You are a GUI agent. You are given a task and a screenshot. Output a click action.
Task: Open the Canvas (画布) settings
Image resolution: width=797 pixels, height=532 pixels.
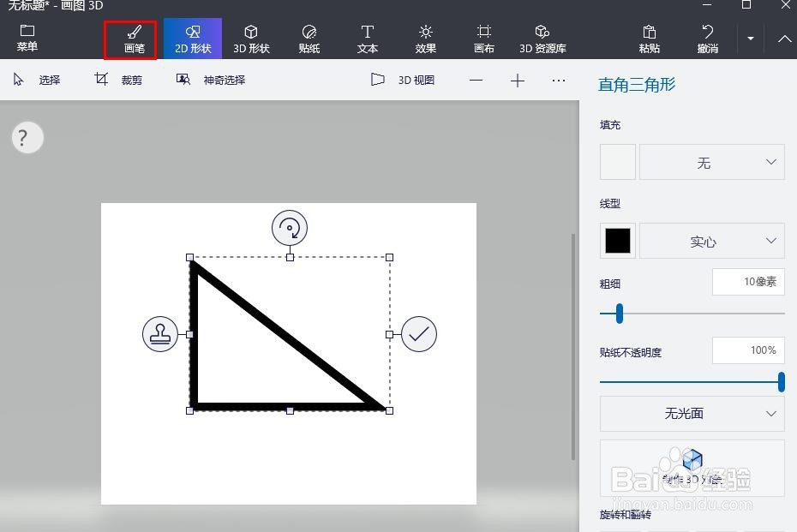483,38
